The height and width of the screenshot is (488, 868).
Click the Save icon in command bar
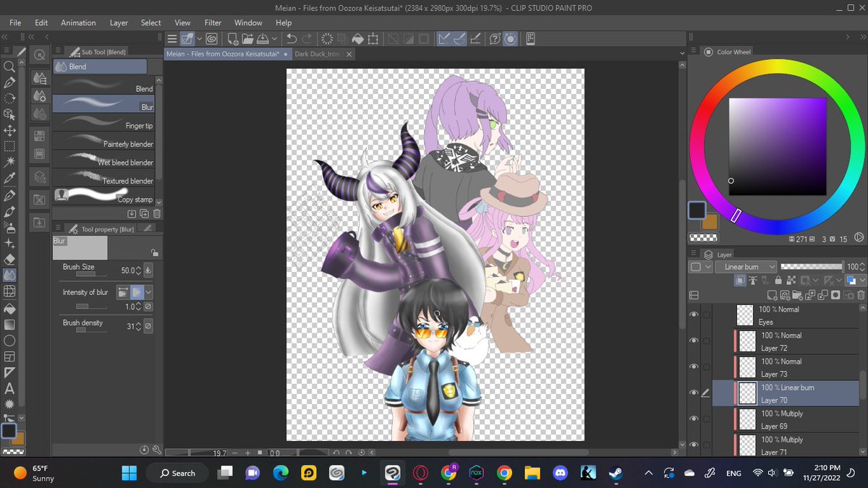click(x=263, y=38)
